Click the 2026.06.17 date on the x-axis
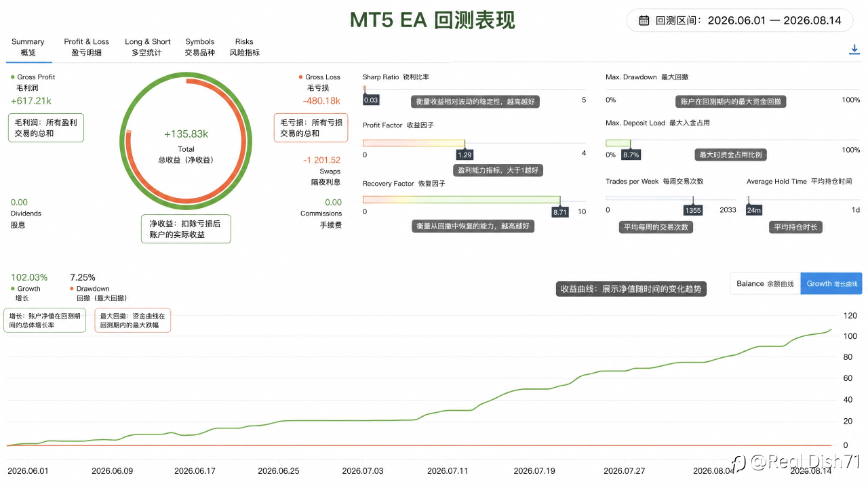Viewport: 868px width, 488px height. click(195, 470)
